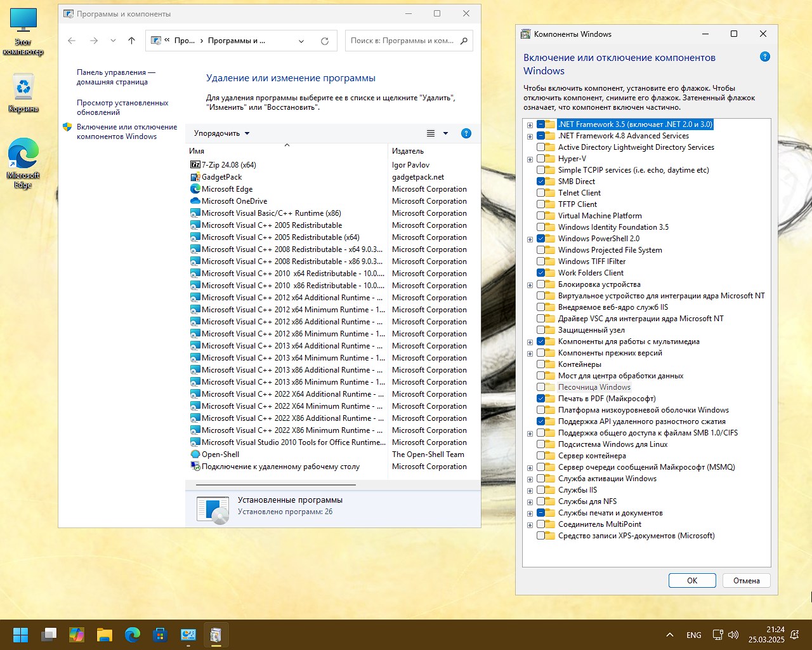Expand the Hyper-V tree node
Screen dimensions: 812x650
click(530, 159)
